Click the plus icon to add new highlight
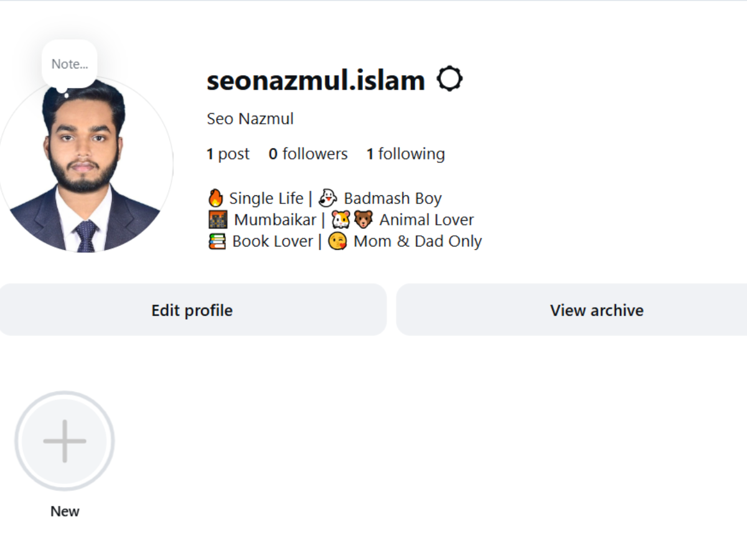 pyautogui.click(x=64, y=440)
